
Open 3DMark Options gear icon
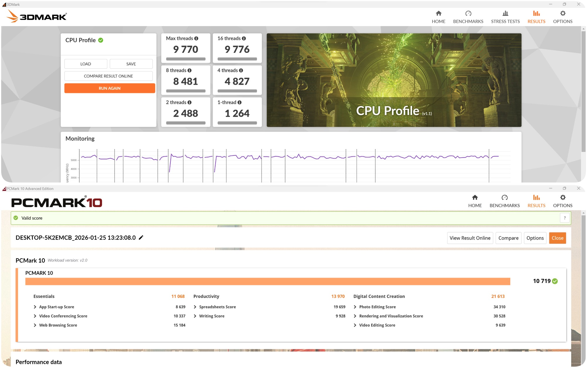[x=562, y=13]
